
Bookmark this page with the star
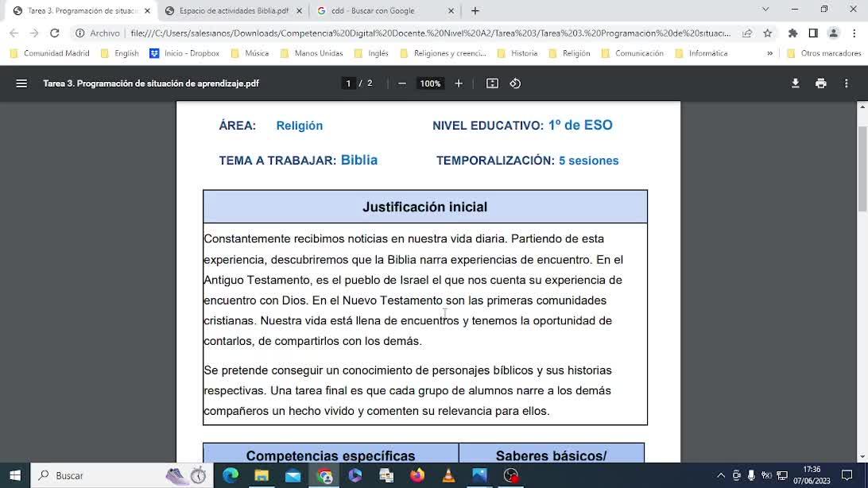[768, 33]
